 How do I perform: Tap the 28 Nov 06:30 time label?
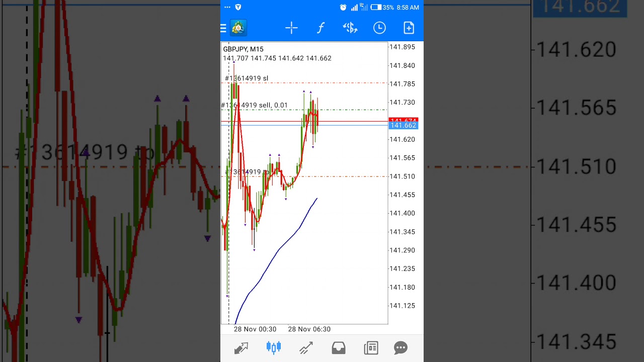[x=309, y=329]
